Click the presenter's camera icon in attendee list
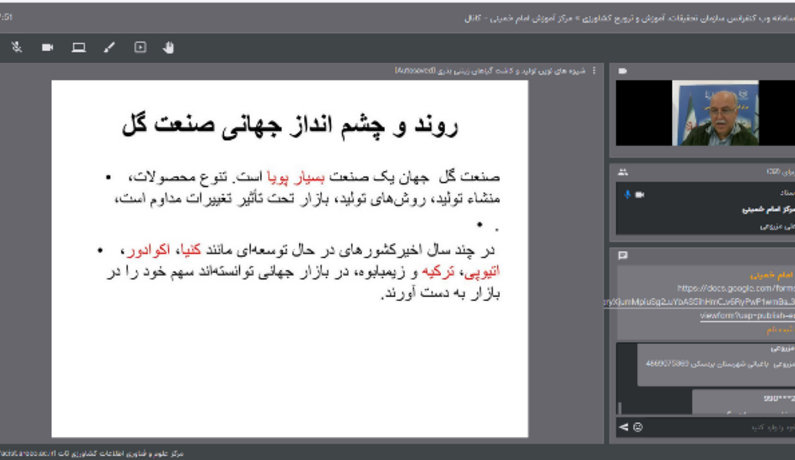The width and height of the screenshot is (795, 460). 639,194
